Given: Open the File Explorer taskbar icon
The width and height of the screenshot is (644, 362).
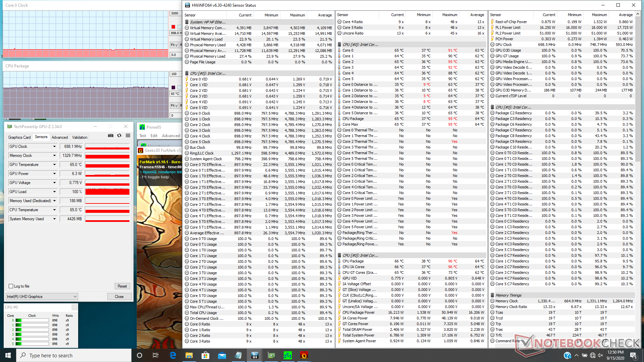Looking at the screenshot, I should tap(189, 355).
